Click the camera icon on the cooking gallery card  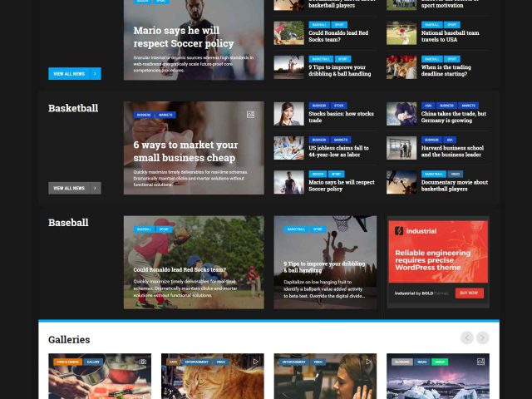coord(142,362)
